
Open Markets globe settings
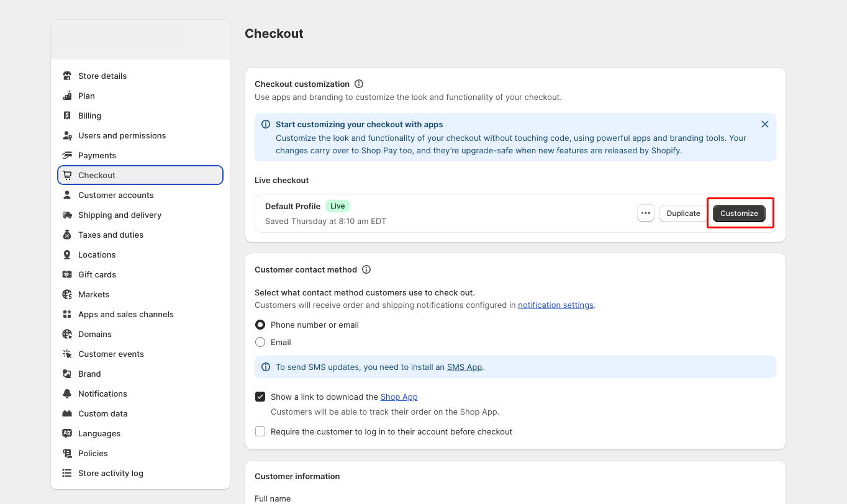[x=67, y=294]
